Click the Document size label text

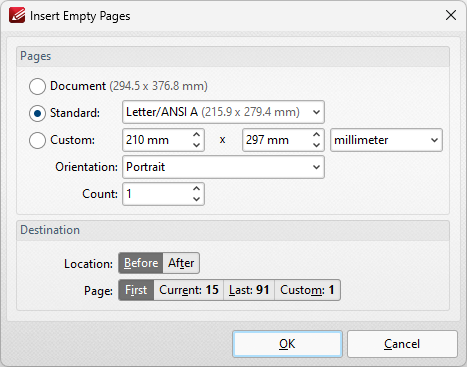tap(129, 86)
